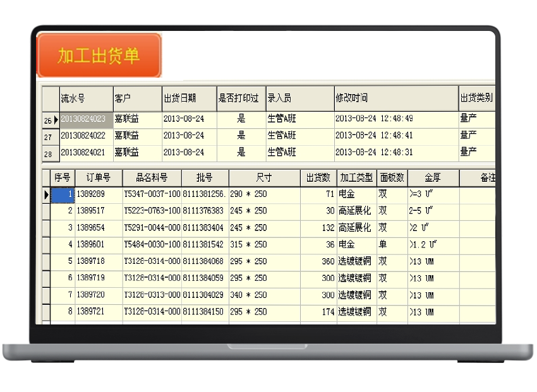
Task: Select serial number cell 20130824023
Action: (86, 119)
